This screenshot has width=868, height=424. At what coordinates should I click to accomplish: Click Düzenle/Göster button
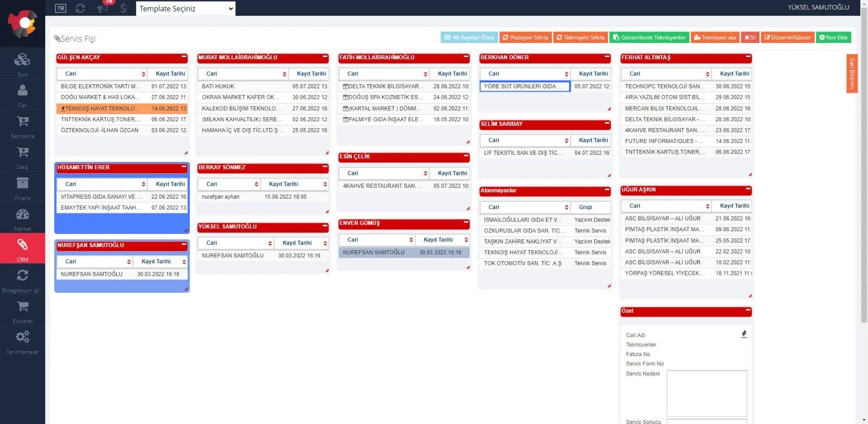788,37
